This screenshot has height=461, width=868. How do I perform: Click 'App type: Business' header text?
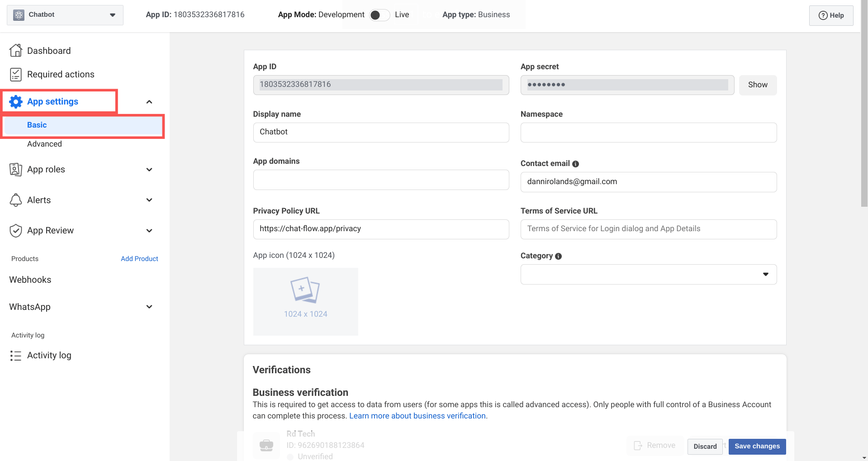[x=476, y=14]
